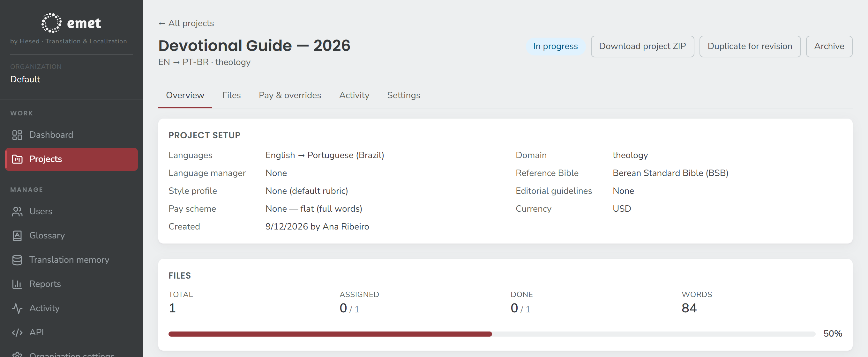The width and height of the screenshot is (868, 357).
Task: Click the Translation memory database icon
Action: (x=17, y=260)
